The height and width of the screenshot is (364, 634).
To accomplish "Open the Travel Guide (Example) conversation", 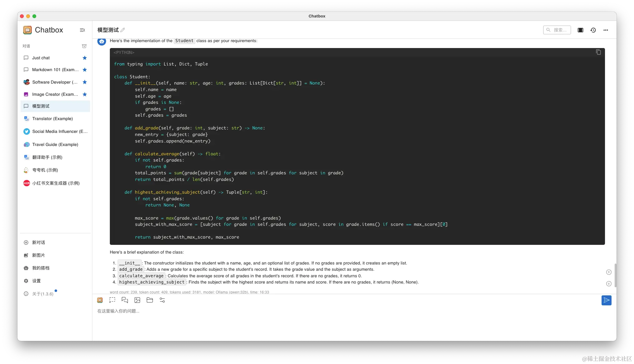I will tap(55, 145).
